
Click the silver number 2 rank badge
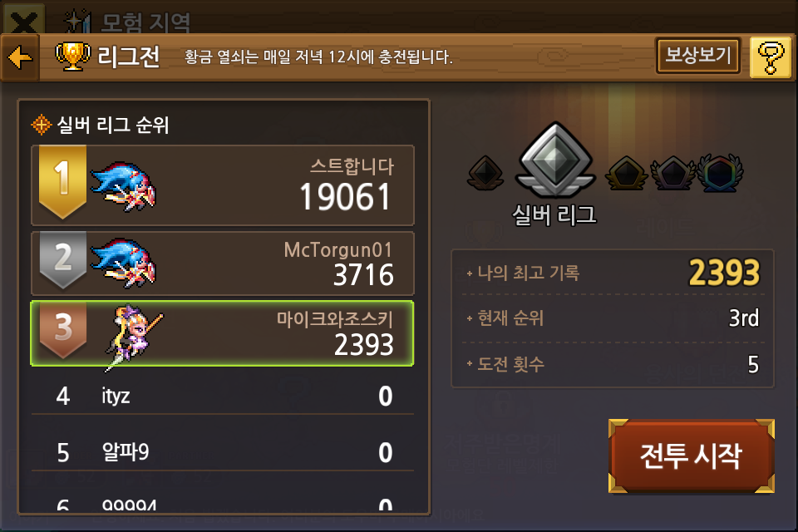62,259
